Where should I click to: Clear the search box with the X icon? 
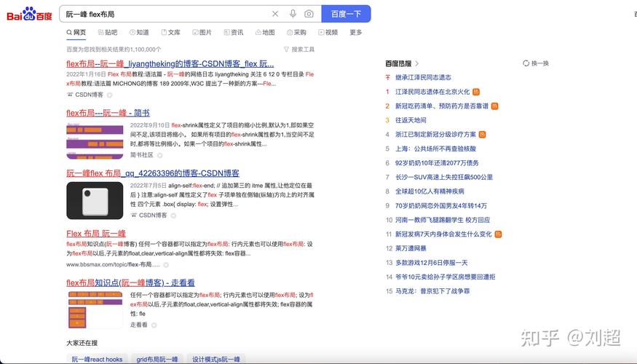click(x=275, y=14)
